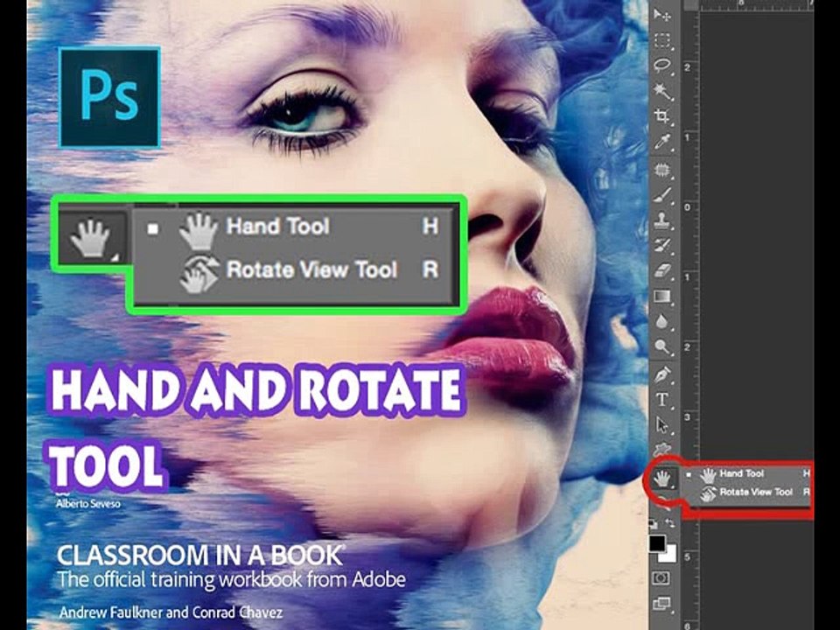Viewport: 840px width, 630px height.
Task: Click the 'Alberto Seveso' credit text
Action: (x=87, y=504)
